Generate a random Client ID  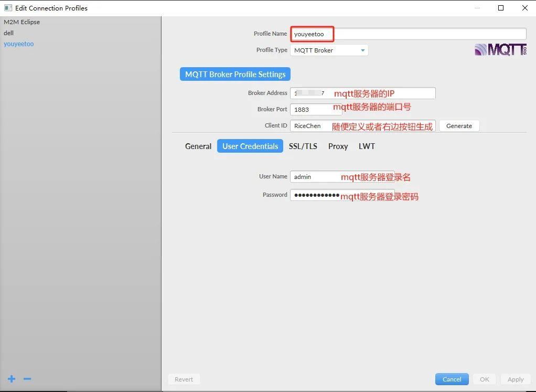(459, 126)
